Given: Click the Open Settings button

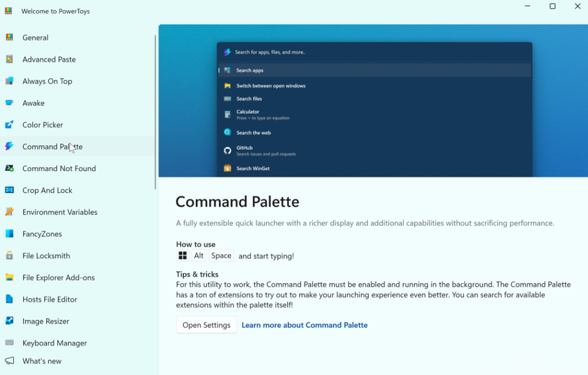Looking at the screenshot, I should pos(206,325).
